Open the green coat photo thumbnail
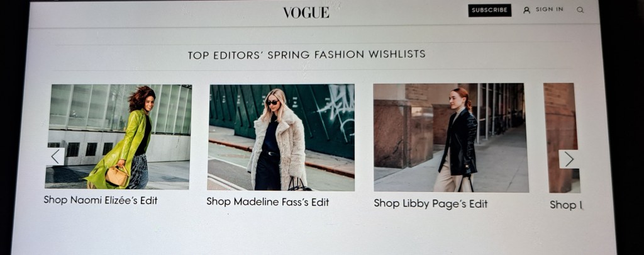Viewport: 644px width, 255px height. click(118, 137)
